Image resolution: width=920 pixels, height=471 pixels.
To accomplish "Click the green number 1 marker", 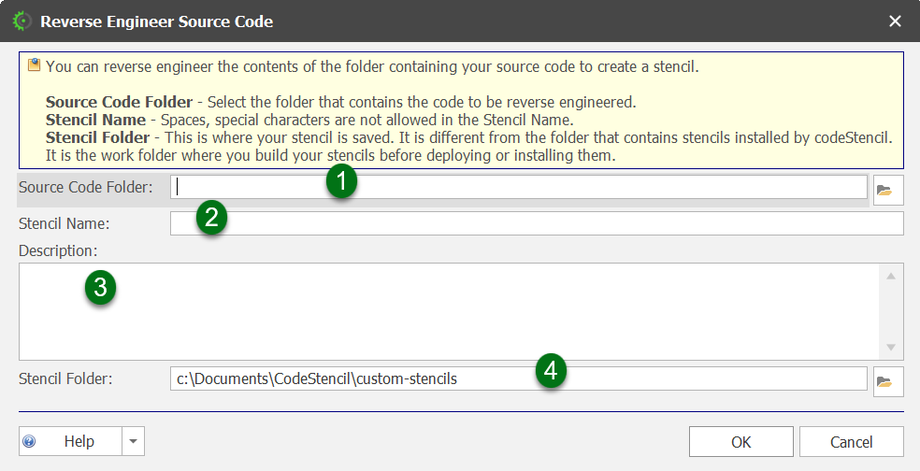I will click(x=342, y=183).
